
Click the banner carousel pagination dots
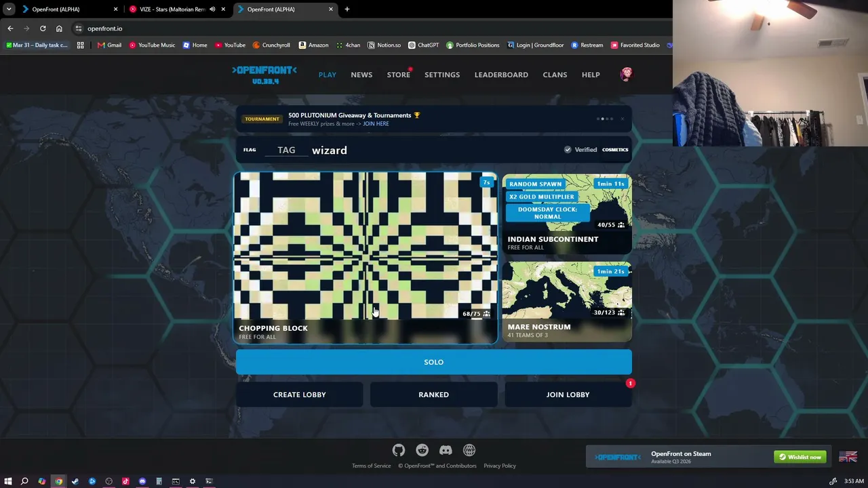pyautogui.click(x=605, y=119)
